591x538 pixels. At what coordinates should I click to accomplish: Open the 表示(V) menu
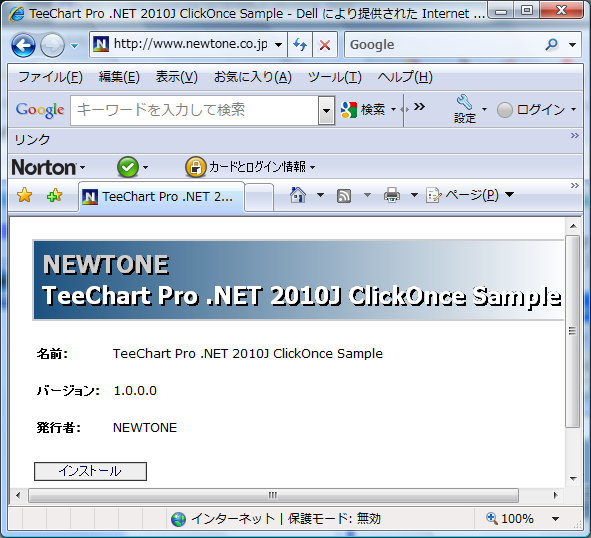pos(176,77)
